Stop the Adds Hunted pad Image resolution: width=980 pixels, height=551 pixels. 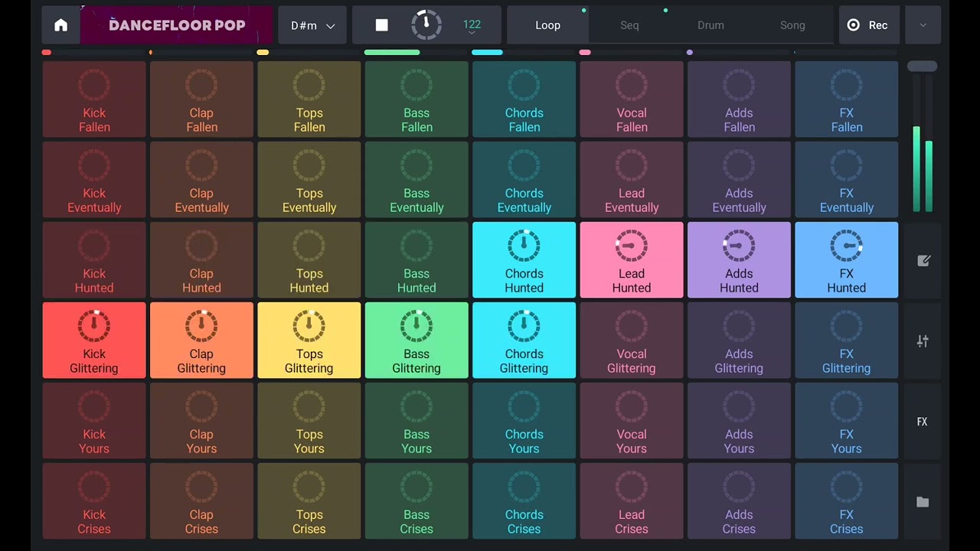739,260
